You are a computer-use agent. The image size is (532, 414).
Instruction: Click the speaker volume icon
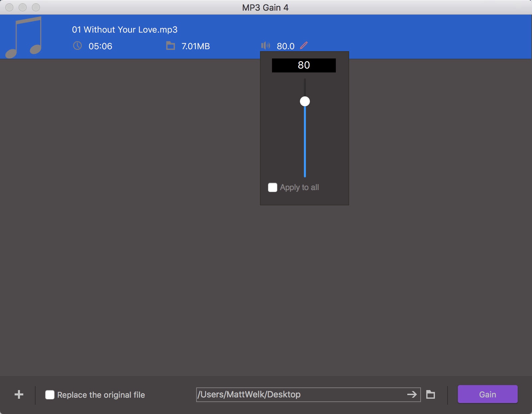[265, 46]
